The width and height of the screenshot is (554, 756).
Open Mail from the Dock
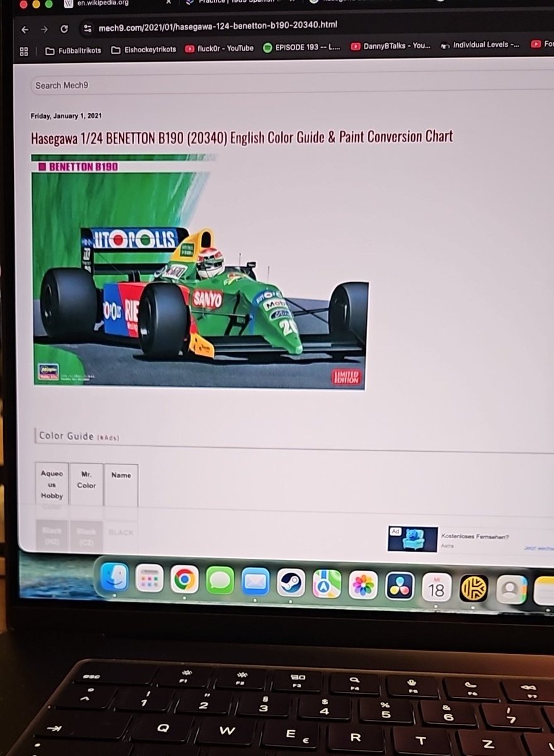(255, 581)
